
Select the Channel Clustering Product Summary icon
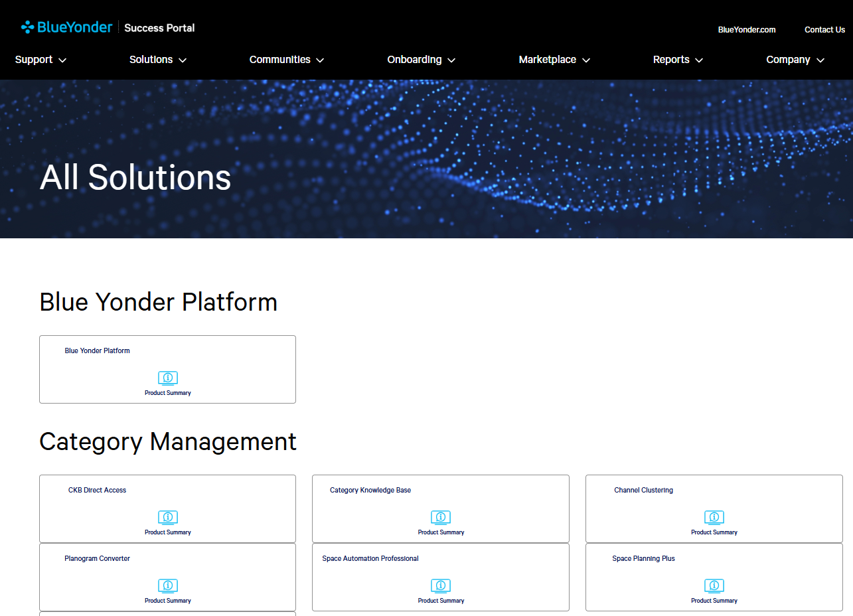714,517
